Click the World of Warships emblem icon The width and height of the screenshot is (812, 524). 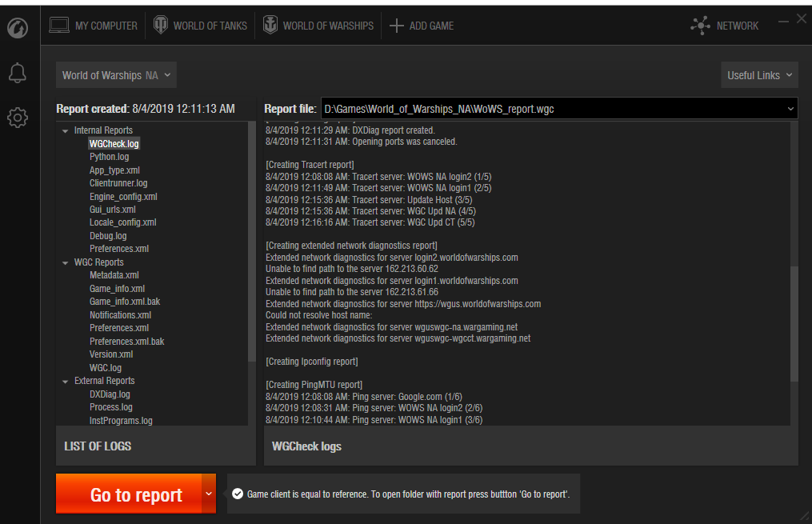(x=270, y=25)
